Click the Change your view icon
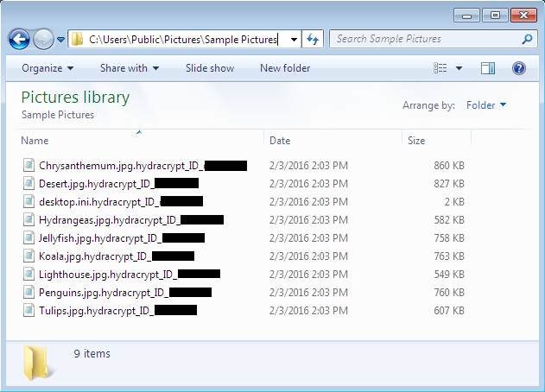 click(441, 68)
